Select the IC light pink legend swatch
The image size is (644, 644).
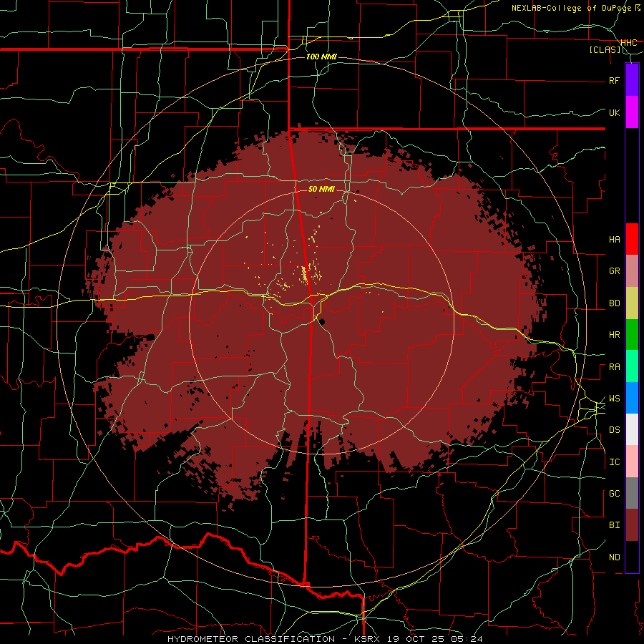(x=632, y=462)
